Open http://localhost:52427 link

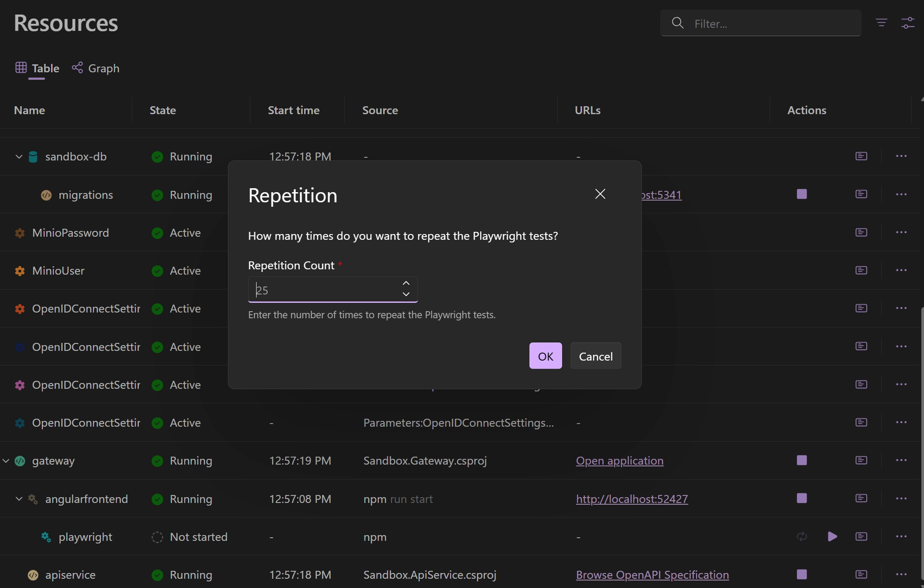(x=632, y=499)
